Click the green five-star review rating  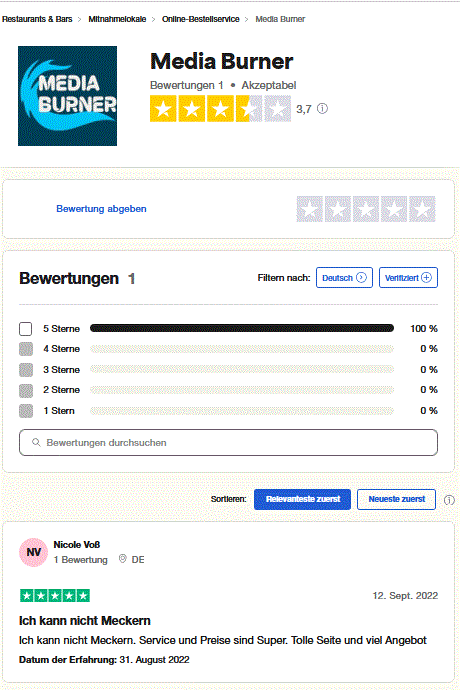[x=55, y=596]
